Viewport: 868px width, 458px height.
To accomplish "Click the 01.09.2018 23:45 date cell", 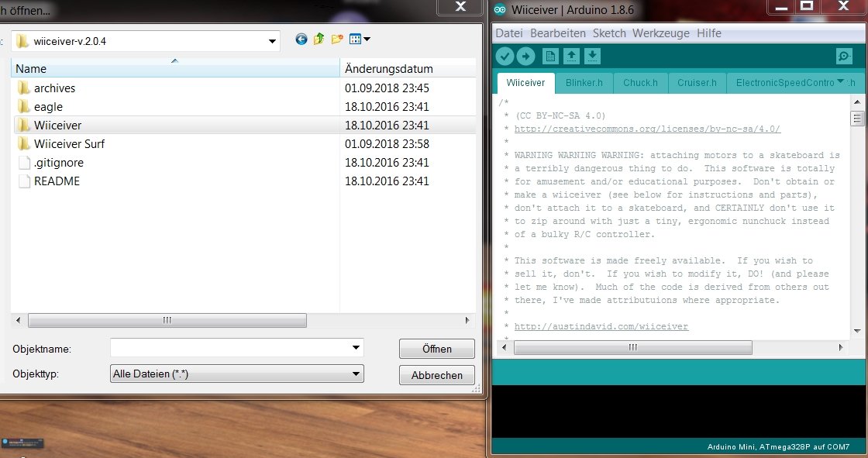I will (387, 88).
